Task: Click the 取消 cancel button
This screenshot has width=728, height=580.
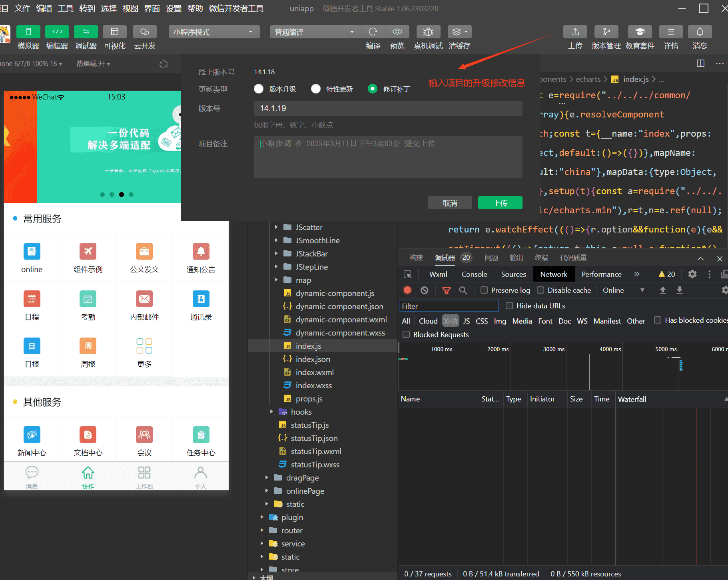Action: pyautogui.click(x=450, y=203)
